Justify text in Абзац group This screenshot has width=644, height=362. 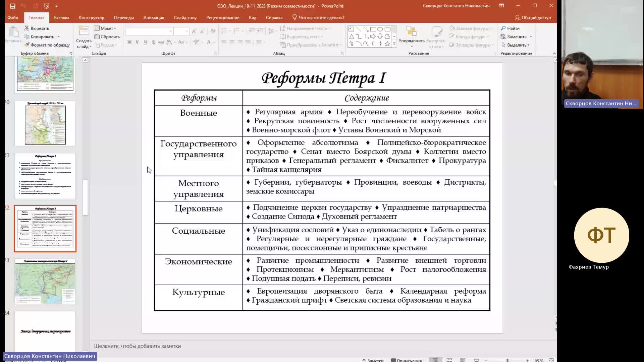point(248,42)
